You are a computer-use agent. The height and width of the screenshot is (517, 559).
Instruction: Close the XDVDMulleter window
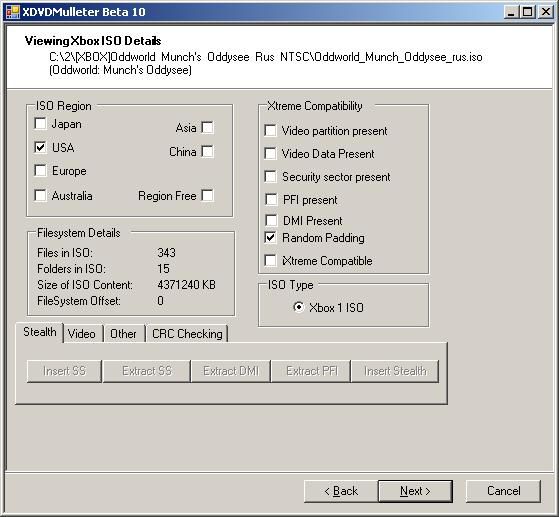(x=545, y=12)
